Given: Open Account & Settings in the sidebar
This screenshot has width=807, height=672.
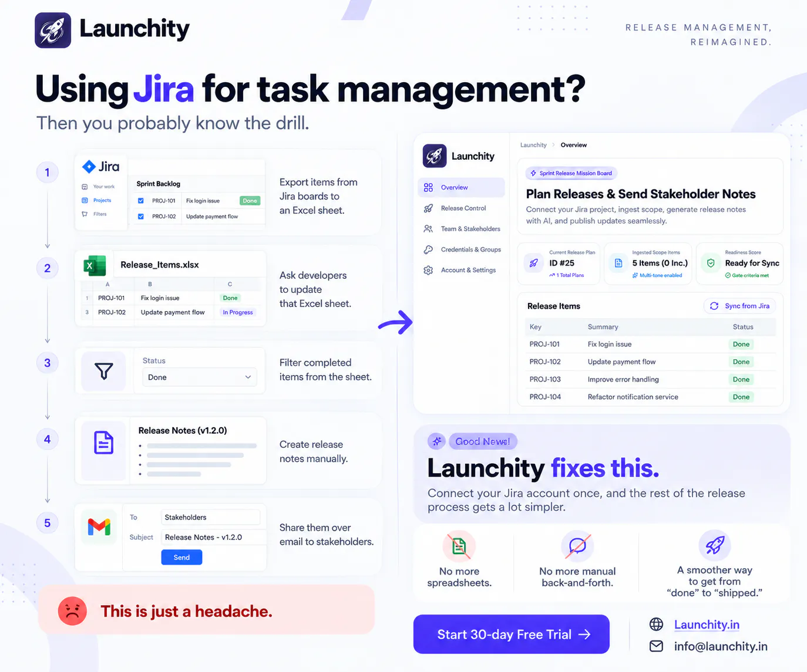Looking at the screenshot, I should (461, 270).
